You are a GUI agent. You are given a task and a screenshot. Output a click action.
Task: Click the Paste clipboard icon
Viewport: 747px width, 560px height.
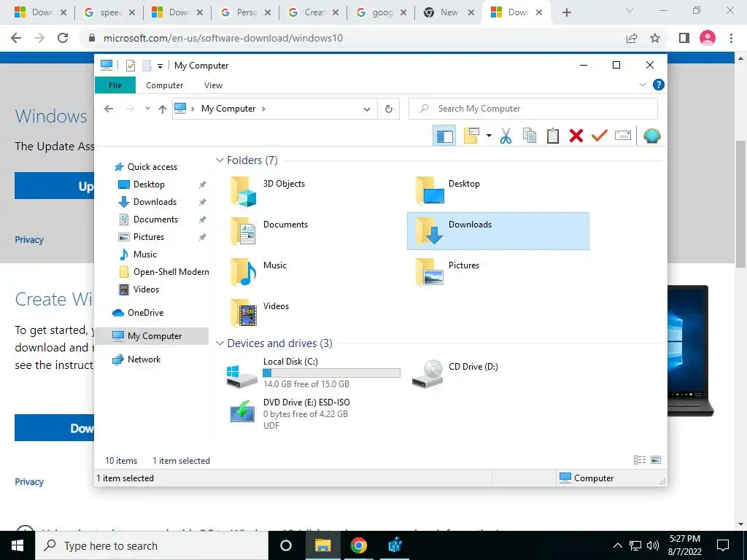click(553, 136)
